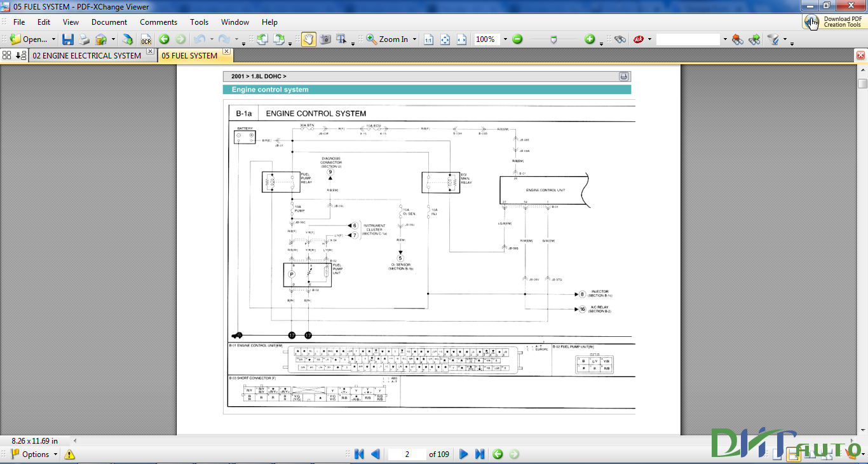Viewport: 868px width, 464px height.
Task: Find next search result
Action: click(x=754, y=39)
